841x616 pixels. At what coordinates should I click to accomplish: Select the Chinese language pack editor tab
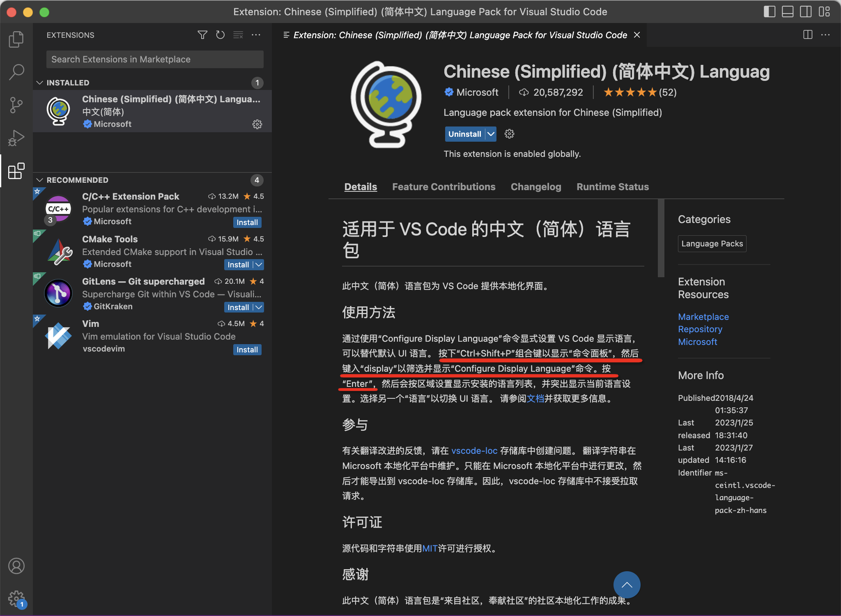coord(460,35)
